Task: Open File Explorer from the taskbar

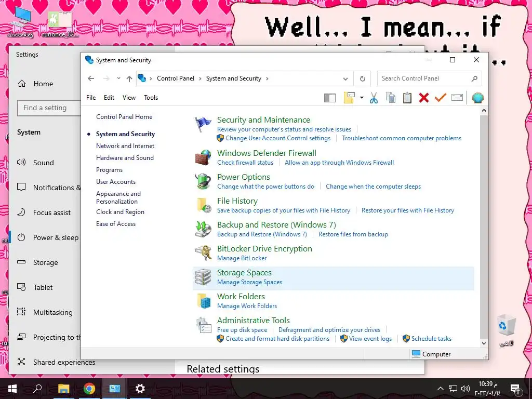Action: click(x=63, y=389)
